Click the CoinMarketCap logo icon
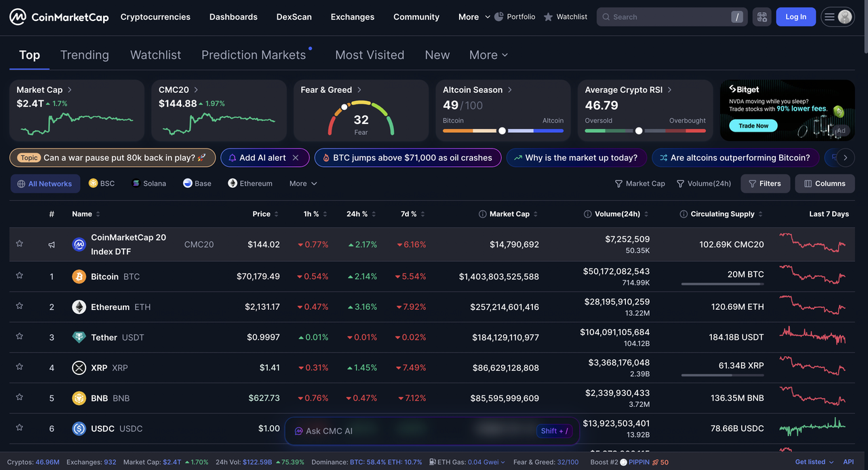 click(x=18, y=17)
